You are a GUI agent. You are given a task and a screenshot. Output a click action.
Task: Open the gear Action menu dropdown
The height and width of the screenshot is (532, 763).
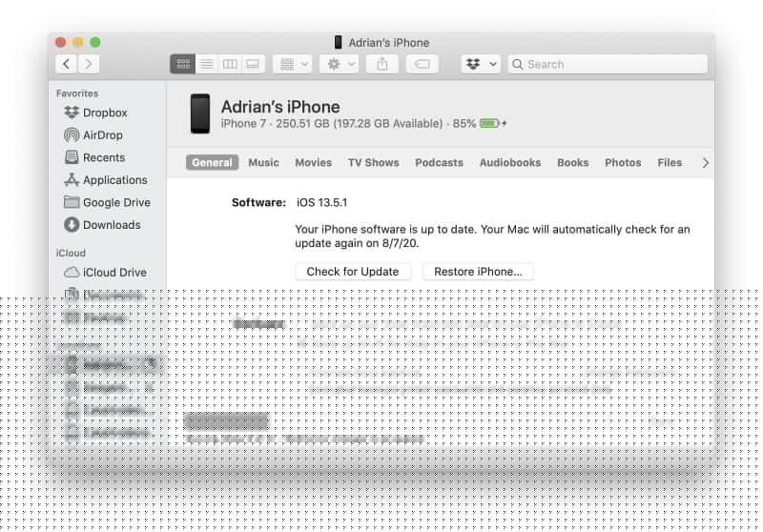339,64
